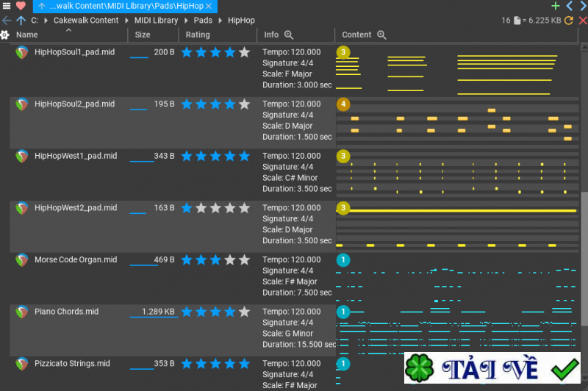
Task: Set HipHopSoul2_pad.mid rating to five stars
Action: pyautogui.click(x=244, y=104)
